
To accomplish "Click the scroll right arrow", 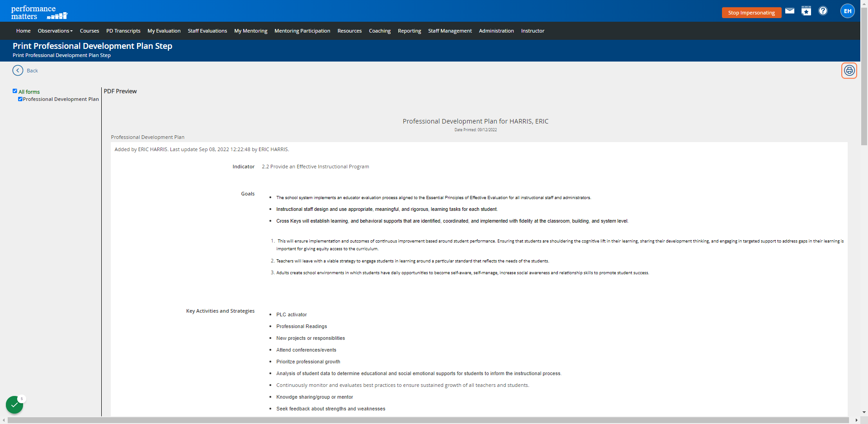I will [856, 420].
